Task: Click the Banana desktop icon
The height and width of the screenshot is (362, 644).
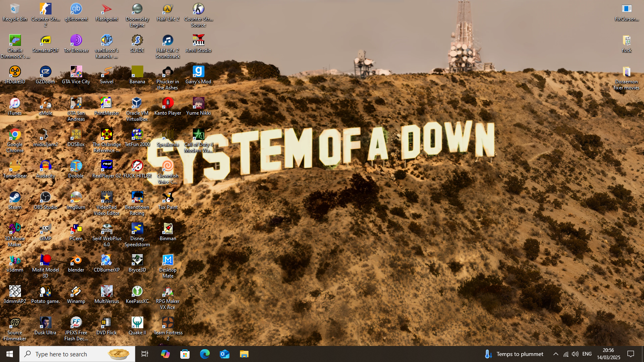Action: (137, 75)
